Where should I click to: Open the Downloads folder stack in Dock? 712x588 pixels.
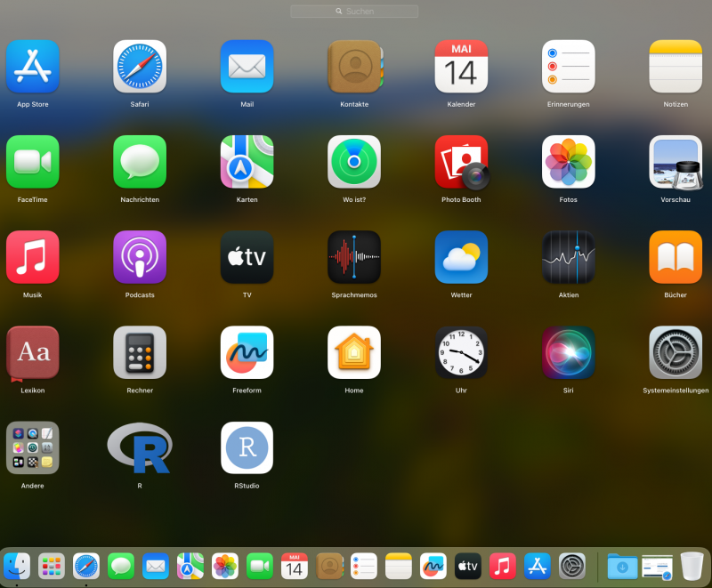(x=622, y=567)
